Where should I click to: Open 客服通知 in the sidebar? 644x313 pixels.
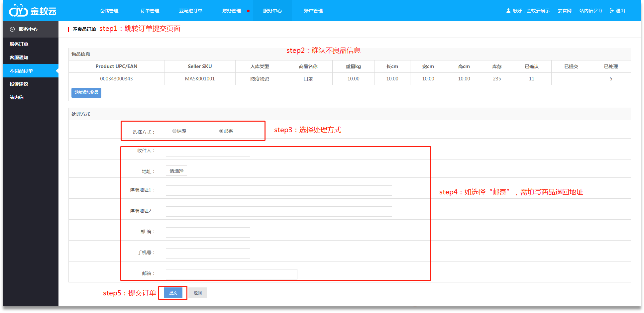(x=19, y=57)
